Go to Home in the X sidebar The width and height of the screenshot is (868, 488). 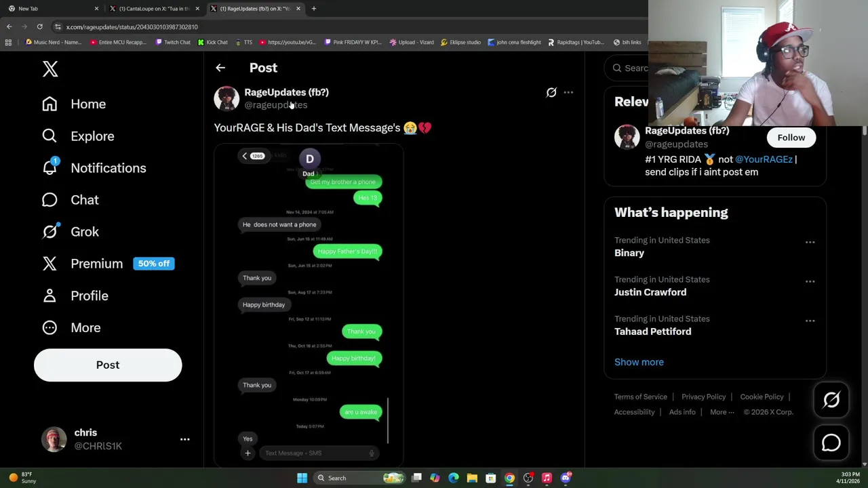coord(74,104)
